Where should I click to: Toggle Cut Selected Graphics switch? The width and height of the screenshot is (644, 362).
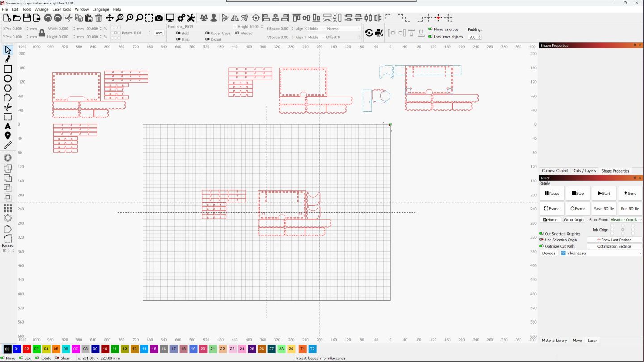[x=542, y=234]
